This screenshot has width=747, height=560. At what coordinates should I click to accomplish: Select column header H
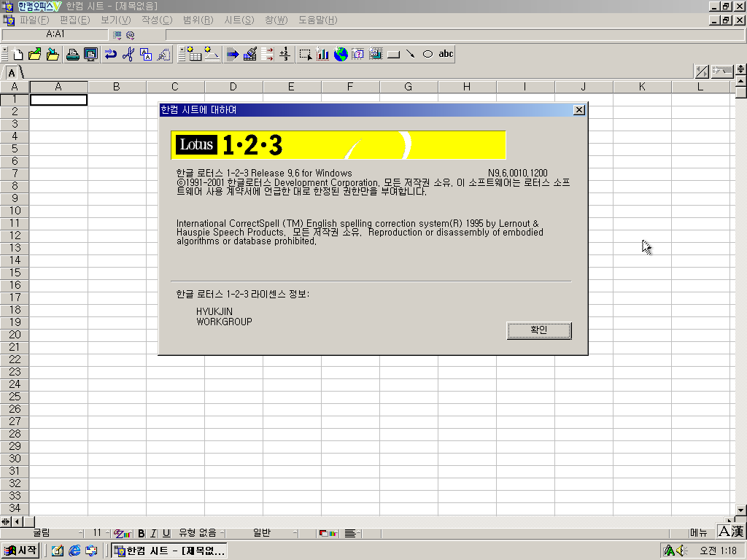click(467, 87)
